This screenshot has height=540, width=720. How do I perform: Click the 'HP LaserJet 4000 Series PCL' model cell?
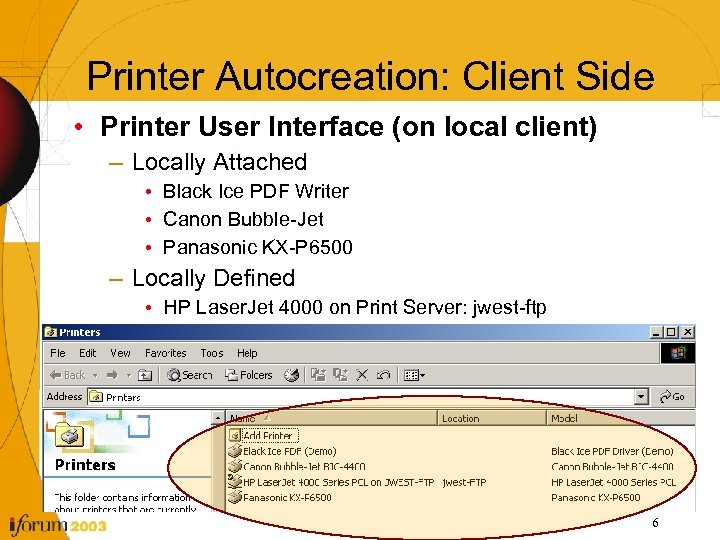tap(613, 482)
